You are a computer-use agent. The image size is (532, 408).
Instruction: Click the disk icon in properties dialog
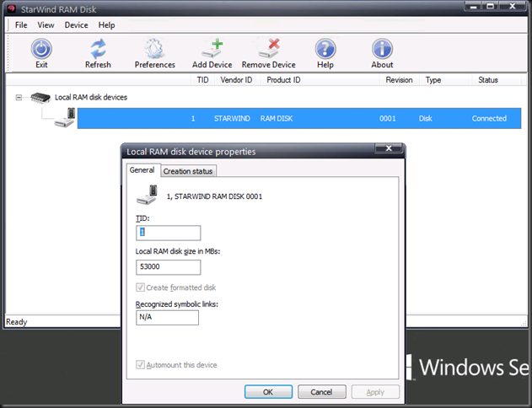click(148, 195)
